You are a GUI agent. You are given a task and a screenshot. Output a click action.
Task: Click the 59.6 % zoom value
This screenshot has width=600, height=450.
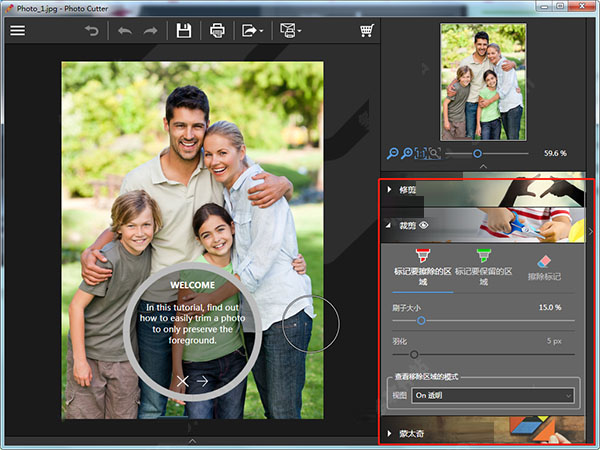pyautogui.click(x=555, y=153)
